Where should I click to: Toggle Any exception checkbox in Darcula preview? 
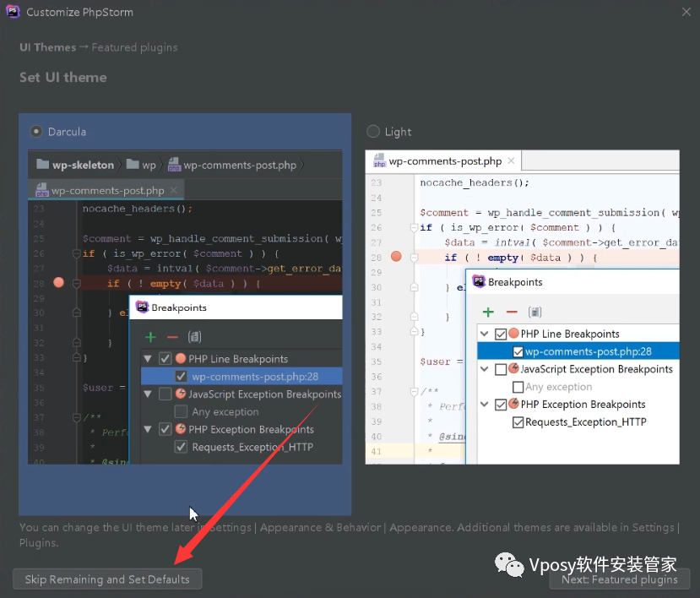181,411
